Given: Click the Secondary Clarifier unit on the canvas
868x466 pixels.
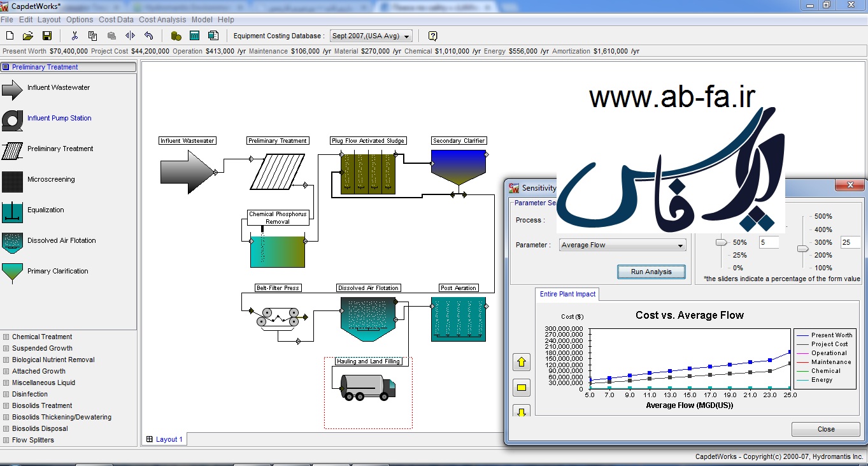Looking at the screenshot, I should click(459, 167).
